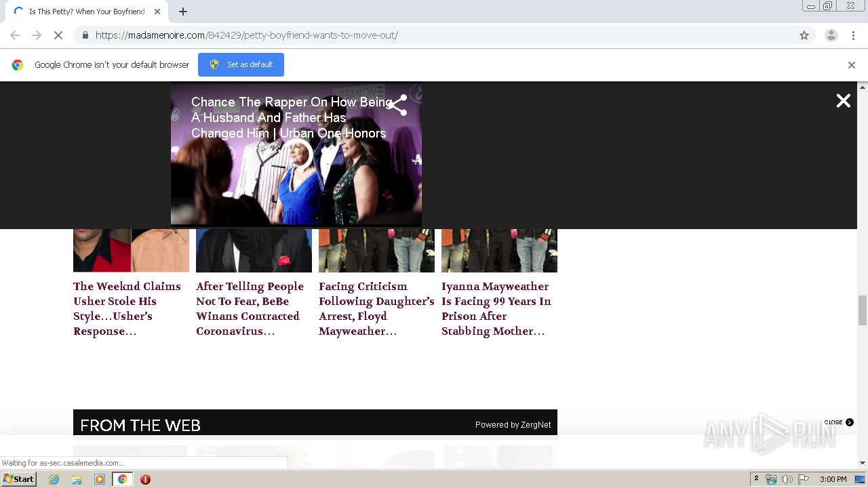Image resolution: width=868 pixels, height=488 pixels.
Task: Open the Floyd Mayweather criticism article
Action: (x=376, y=308)
